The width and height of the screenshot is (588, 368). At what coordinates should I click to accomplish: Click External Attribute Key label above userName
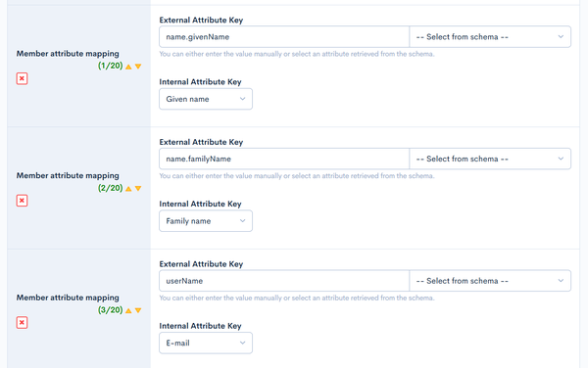[201, 264]
